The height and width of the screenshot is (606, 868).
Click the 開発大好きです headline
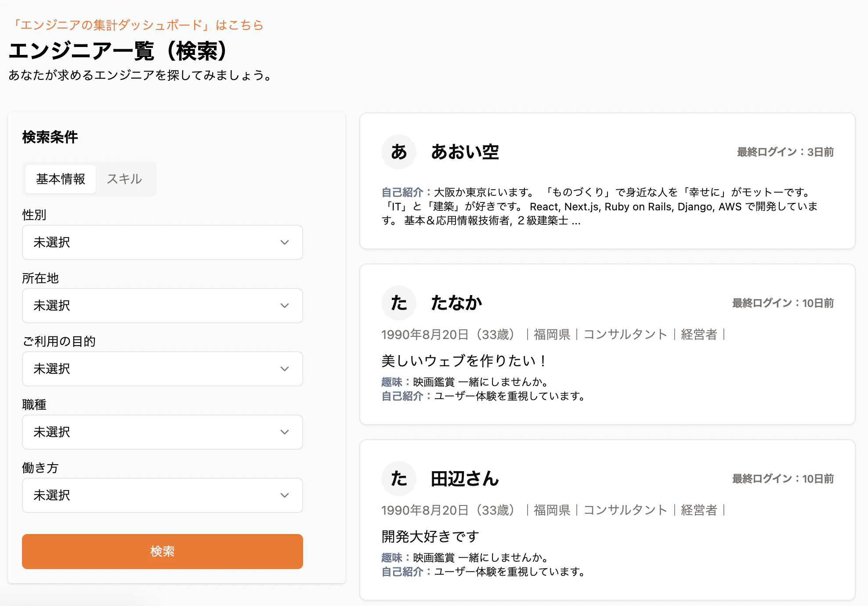(430, 537)
